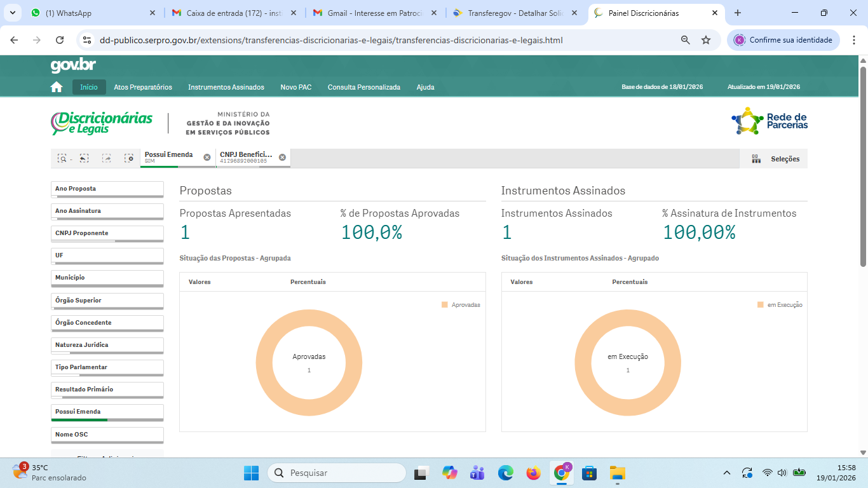This screenshot has width=868, height=488.
Task: Remove the CNPJ Beneficiário filter
Action: tap(282, 158)
